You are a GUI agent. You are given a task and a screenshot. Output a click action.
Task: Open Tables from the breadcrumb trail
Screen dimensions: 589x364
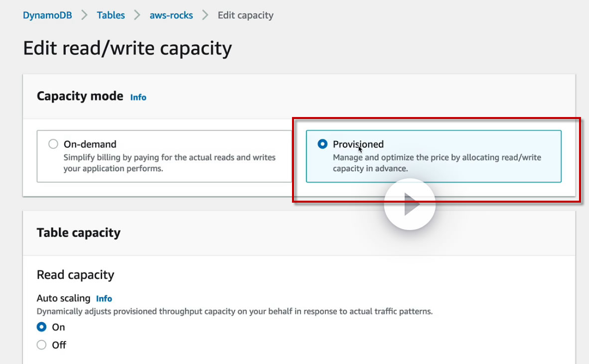(x=111, y=15)
